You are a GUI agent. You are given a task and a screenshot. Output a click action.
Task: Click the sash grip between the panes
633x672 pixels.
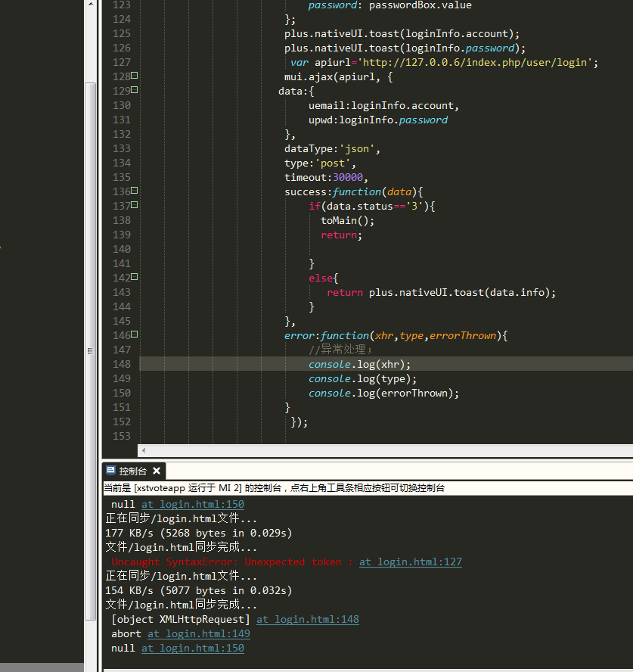[90, 350]
